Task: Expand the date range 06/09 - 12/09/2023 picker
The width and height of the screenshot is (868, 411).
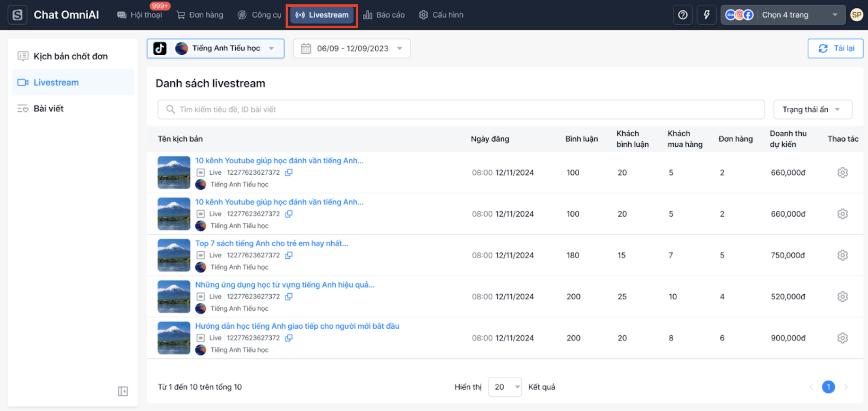Action: [351, 49]
